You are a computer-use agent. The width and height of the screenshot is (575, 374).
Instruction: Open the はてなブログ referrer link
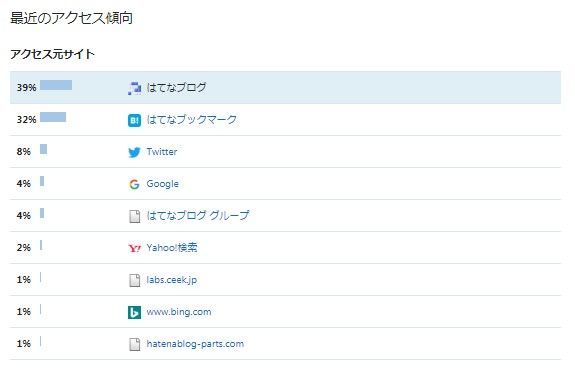(176, 87)
